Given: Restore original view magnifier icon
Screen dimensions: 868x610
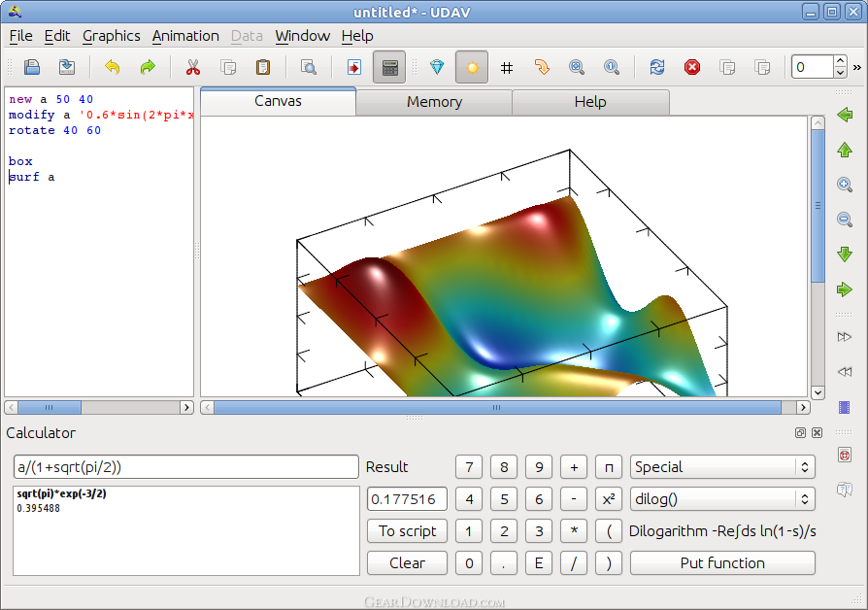Looking at the screenshot, I should click(612, 68).
